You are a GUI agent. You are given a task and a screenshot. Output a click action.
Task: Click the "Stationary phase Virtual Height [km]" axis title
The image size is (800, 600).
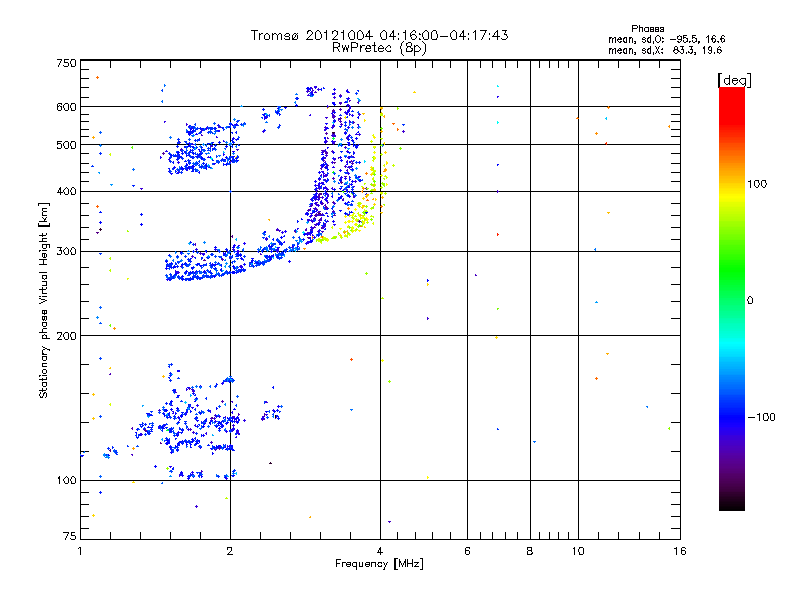coord(43,300)
